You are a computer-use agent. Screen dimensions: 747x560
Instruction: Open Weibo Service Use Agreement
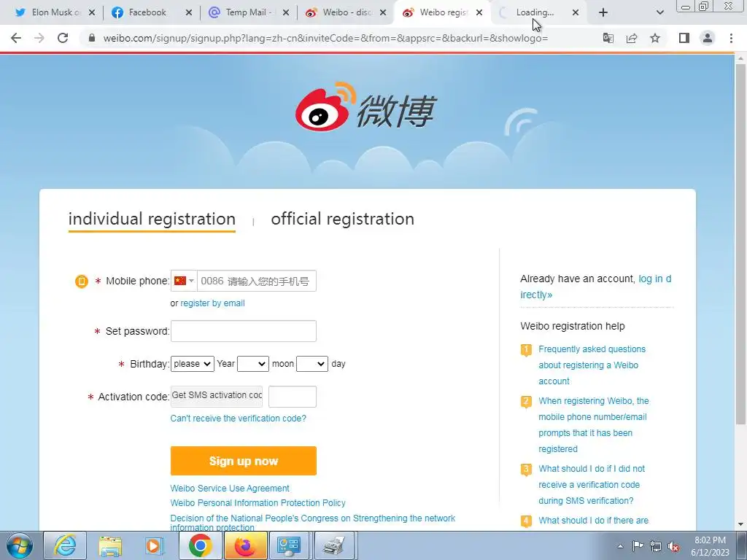pos(230,489)
